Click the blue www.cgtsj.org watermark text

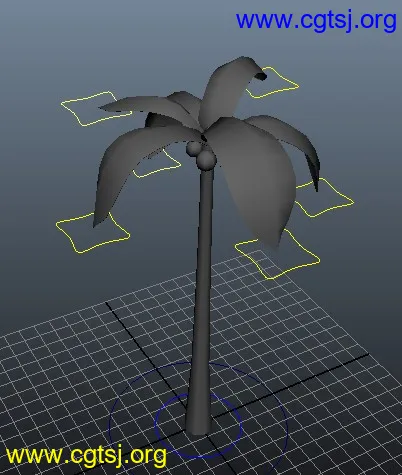point(316,21)
